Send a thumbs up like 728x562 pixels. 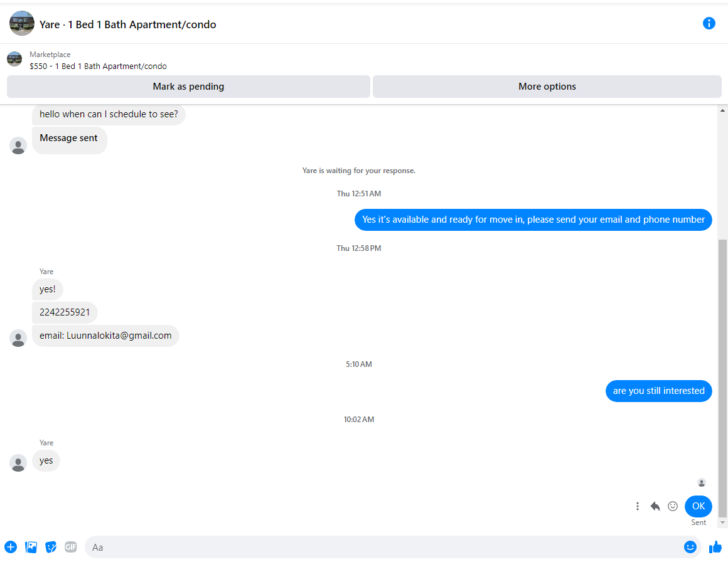(x=715, y=547)
